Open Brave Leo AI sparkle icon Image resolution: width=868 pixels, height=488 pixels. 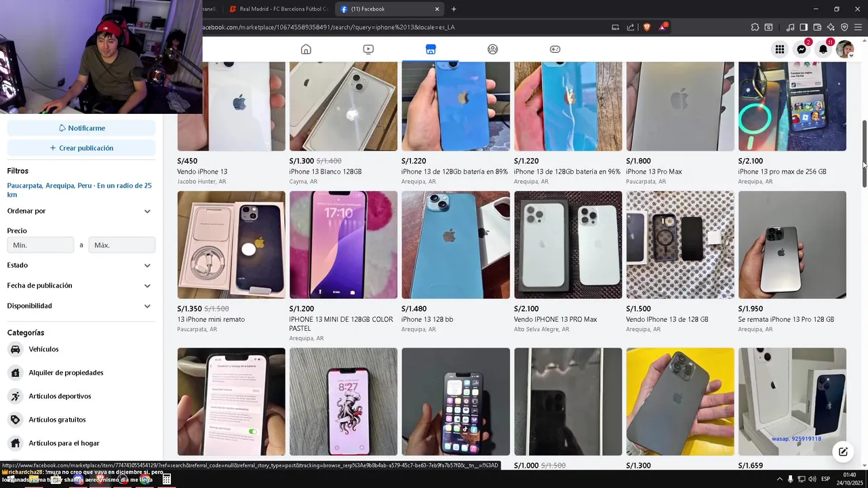point(831,27)
